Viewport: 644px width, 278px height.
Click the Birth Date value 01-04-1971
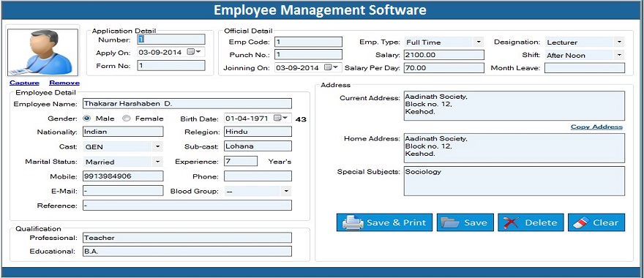coord(247,119)
